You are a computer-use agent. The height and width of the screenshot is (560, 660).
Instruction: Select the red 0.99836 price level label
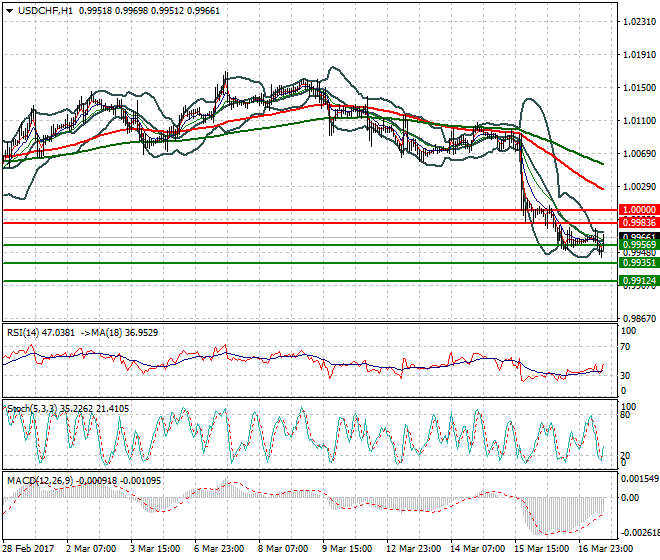click(639, 222)
